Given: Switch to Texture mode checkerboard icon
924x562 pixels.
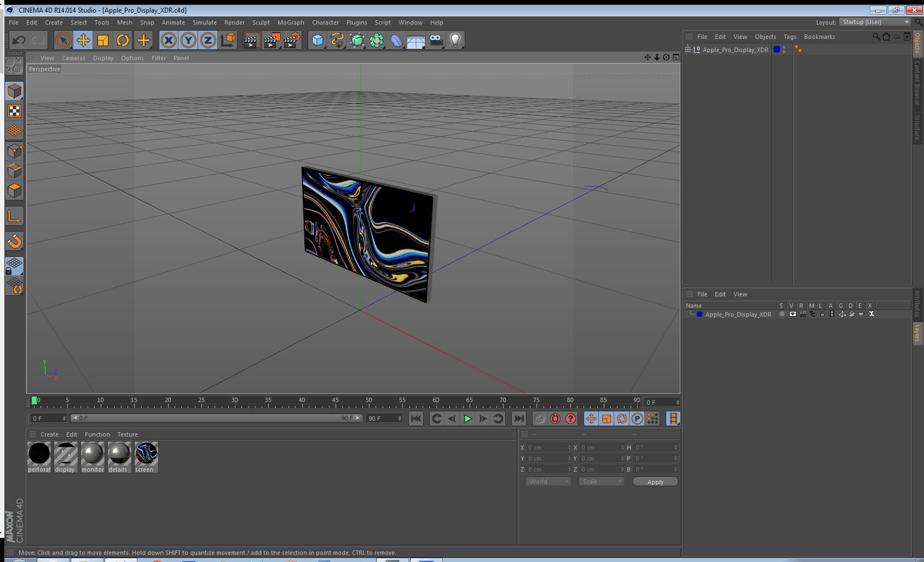Looking at the screenshot, I should pos(14,111).
